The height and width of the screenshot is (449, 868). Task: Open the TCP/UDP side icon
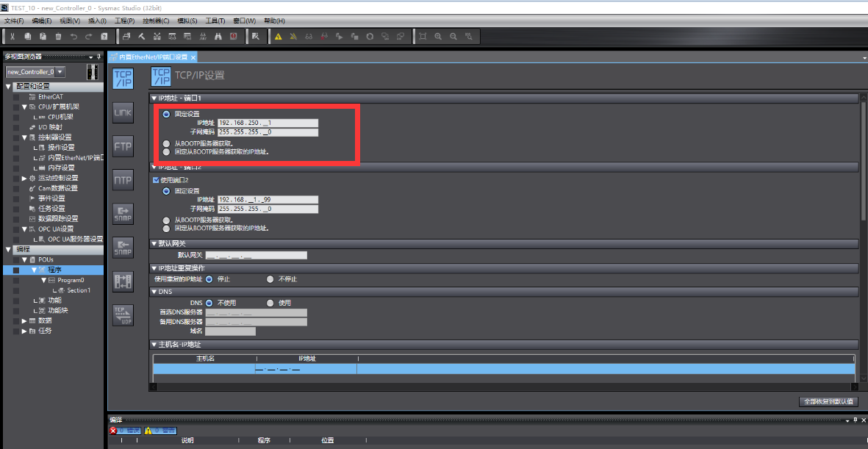pos(123,315)
